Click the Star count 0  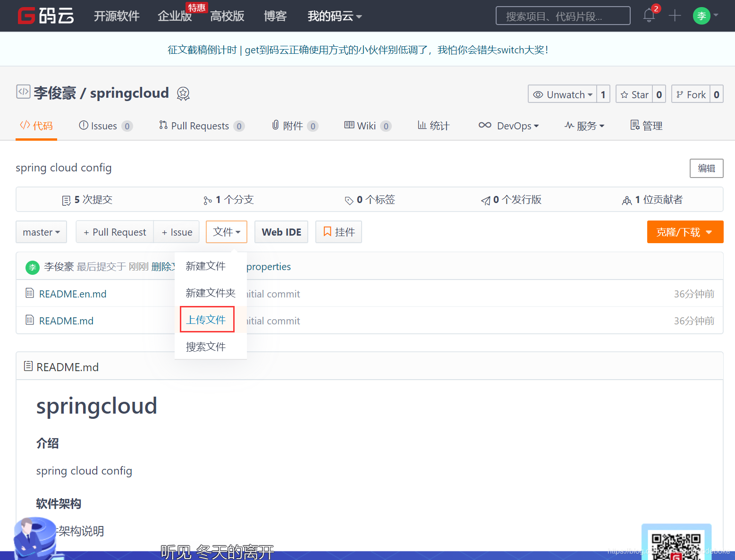pyautogui.click(x=659, y=94)
